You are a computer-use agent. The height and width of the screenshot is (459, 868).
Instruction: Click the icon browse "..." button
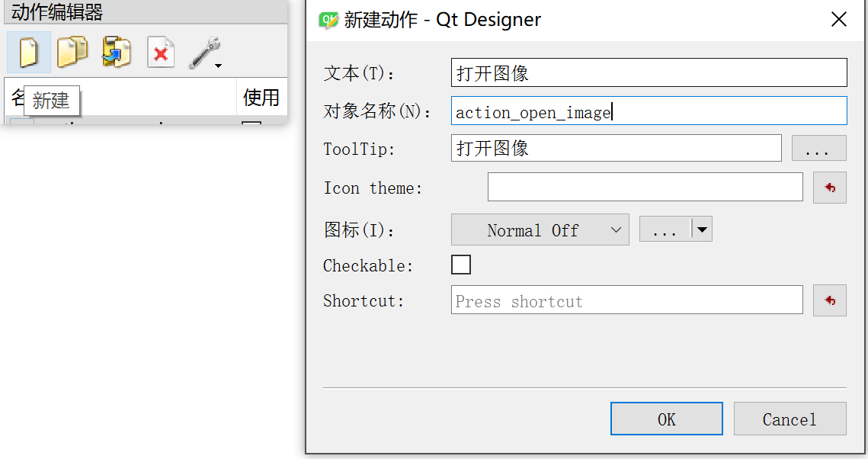(x=665, y=230)
